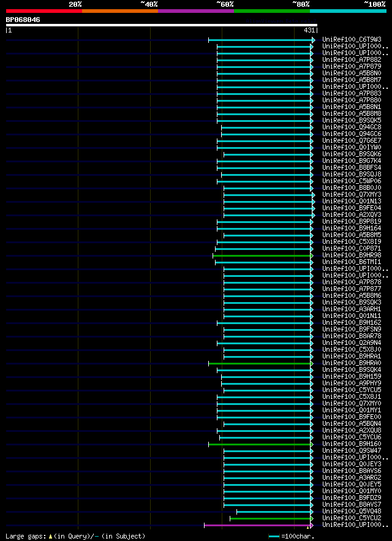The image size is (392, 541).
Task: Select the BP068046 query name label
Action: tap(23, 20)
